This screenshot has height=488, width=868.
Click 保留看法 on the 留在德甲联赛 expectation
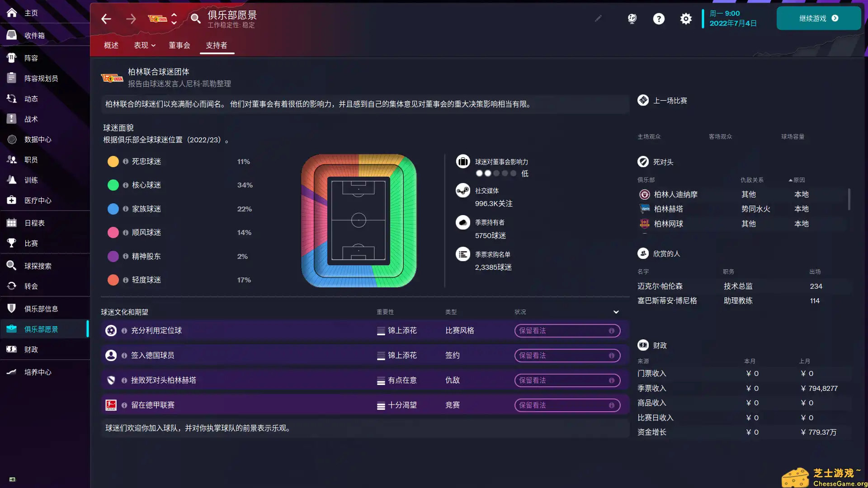point(567,405)
